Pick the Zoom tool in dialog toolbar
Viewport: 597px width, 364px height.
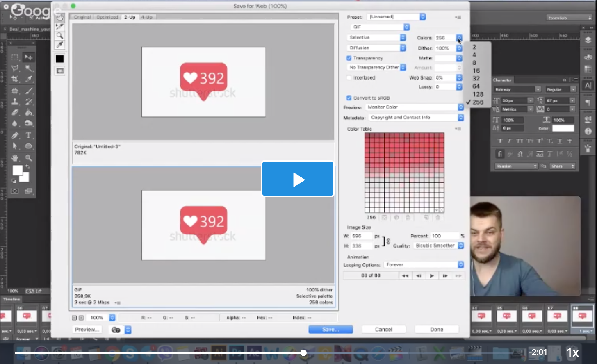(60, 36)
